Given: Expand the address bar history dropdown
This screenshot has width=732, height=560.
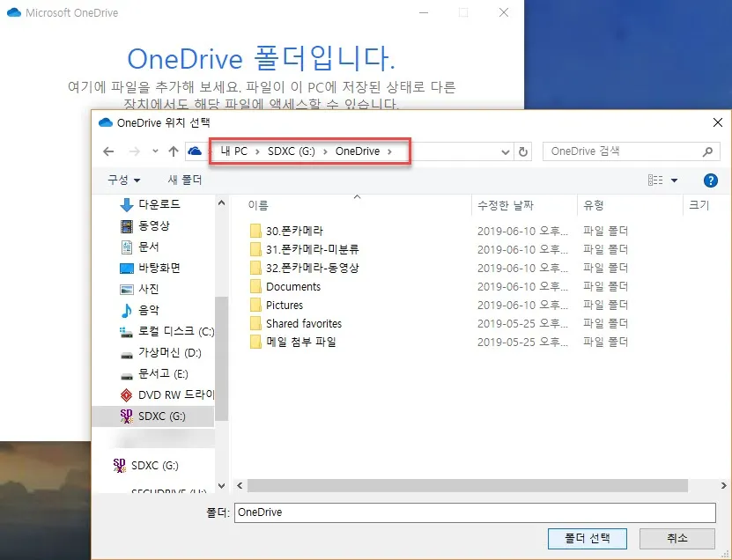Looking at the screenshot, I should point(506,151).
